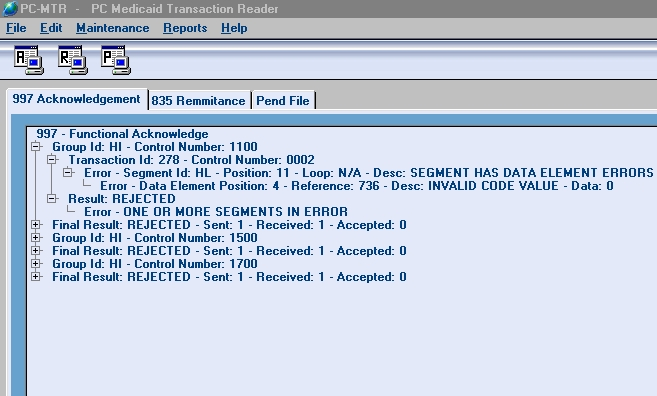Select 'Transaction Id: 278 - Control Number: 0002' row
The image size is (657, 396).
(x=191, y=160)
